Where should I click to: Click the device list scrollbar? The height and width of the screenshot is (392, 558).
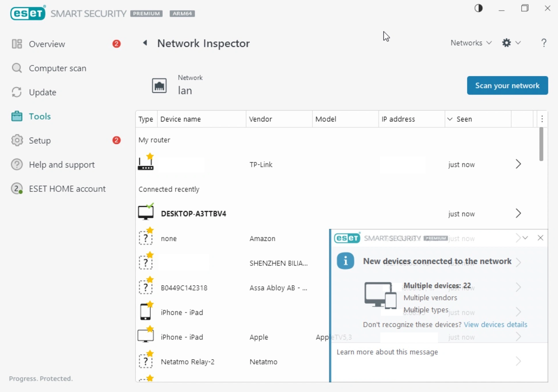tap(541, 144)
